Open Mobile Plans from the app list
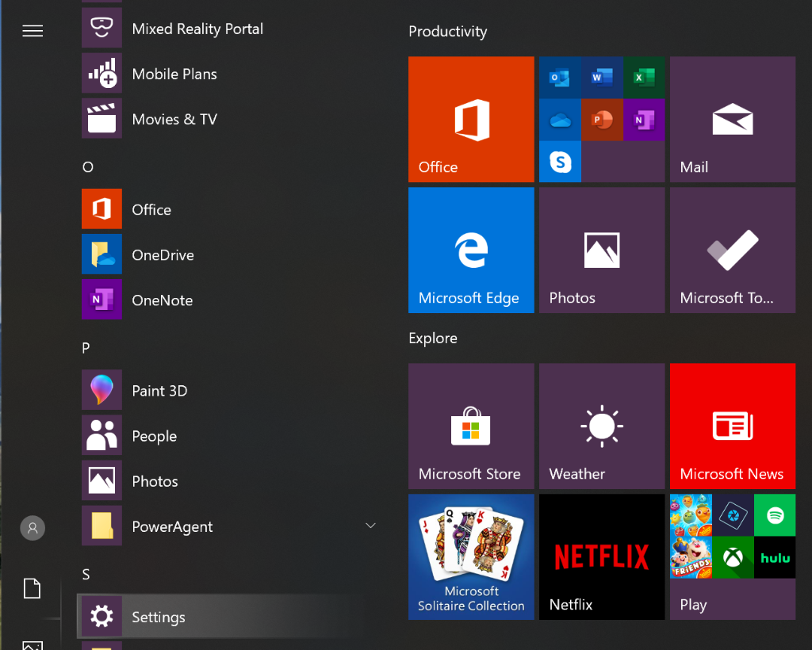 228,74
